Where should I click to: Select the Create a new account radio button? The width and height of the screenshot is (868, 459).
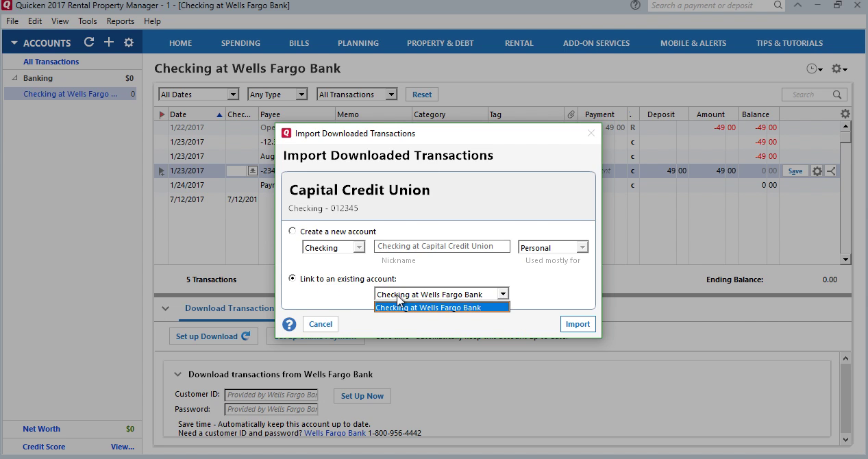pyautogui.click(x=293, y=231)
